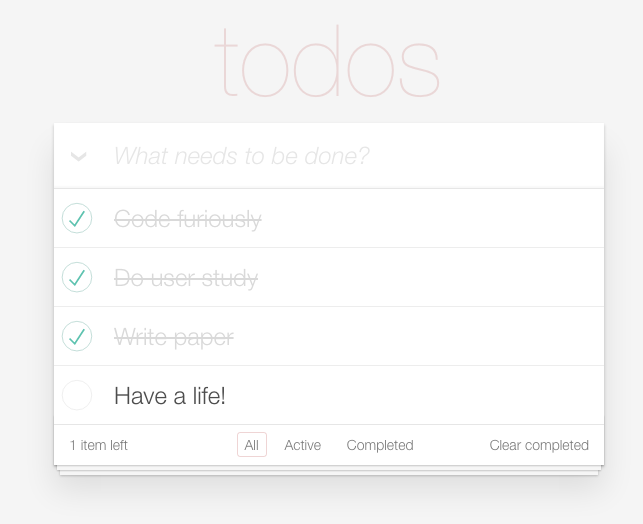Uncheck the Do user study checkmark

(x=77, y=277)
